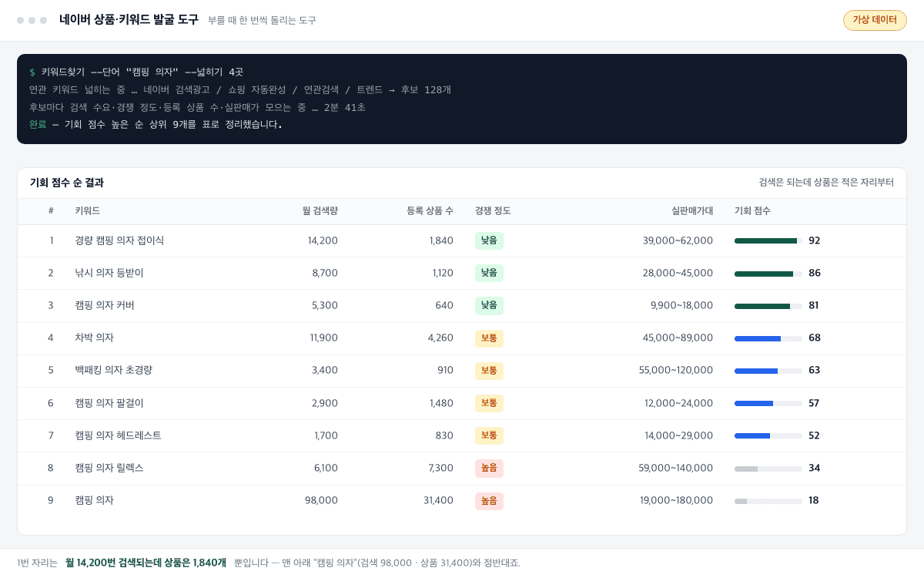Select keyword 낚시 의자 등받이
The image size is (924, 578).
109,273
